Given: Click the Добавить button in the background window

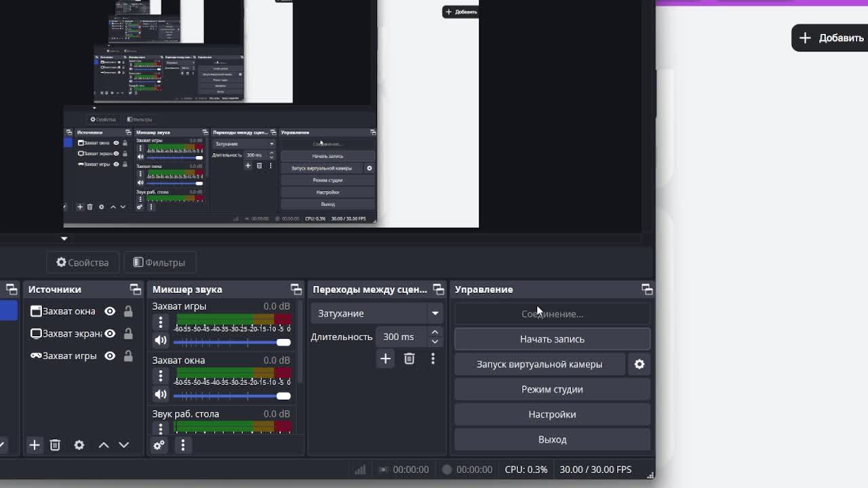Looking at the screenshot, I should (831, 38).
